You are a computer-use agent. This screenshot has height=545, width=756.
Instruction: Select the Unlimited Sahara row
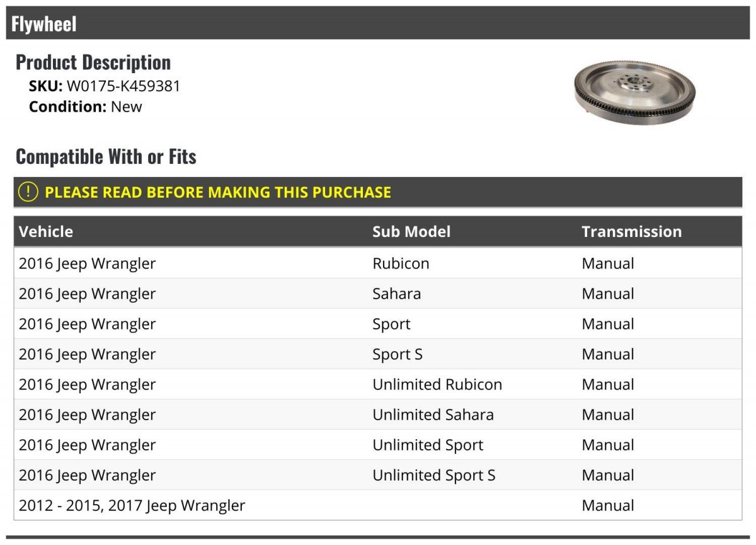[378, 415]
